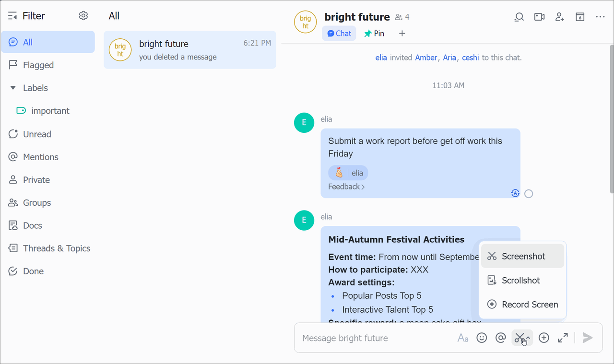Open the calendar icon in the header

tap(580, 17)
